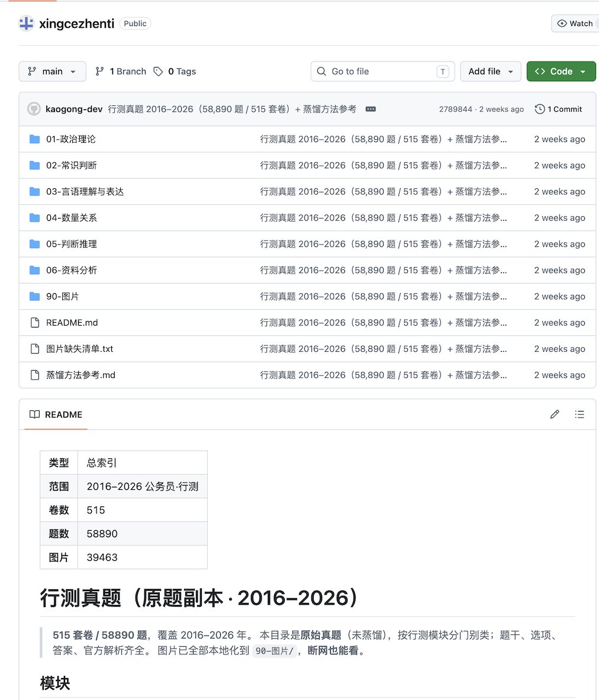This screenshot has width=599, height=700.
Task: Open the 90-图片 folder
Action: [x=63, y=297]
